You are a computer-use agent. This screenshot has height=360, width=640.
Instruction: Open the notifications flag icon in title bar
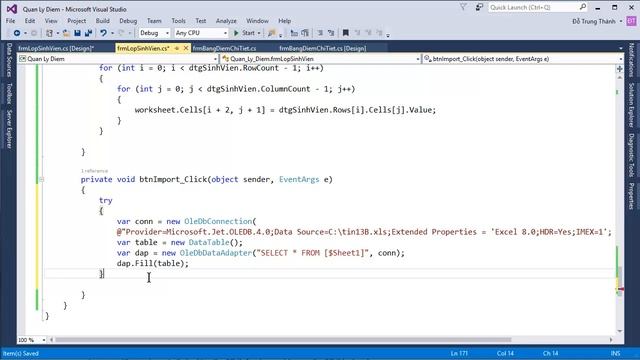pyautogui.click(x=463, y=7)
